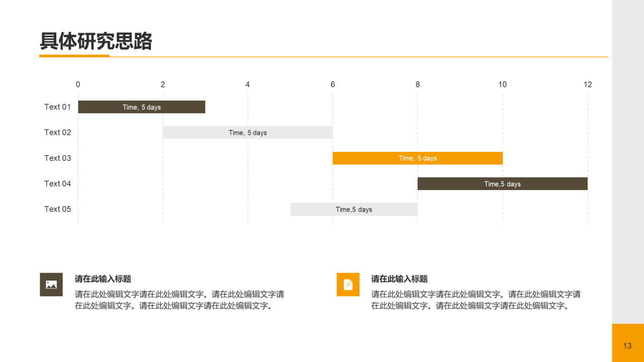
Task: Select the Text 05 gray Gantt bar
Action: 354,209
